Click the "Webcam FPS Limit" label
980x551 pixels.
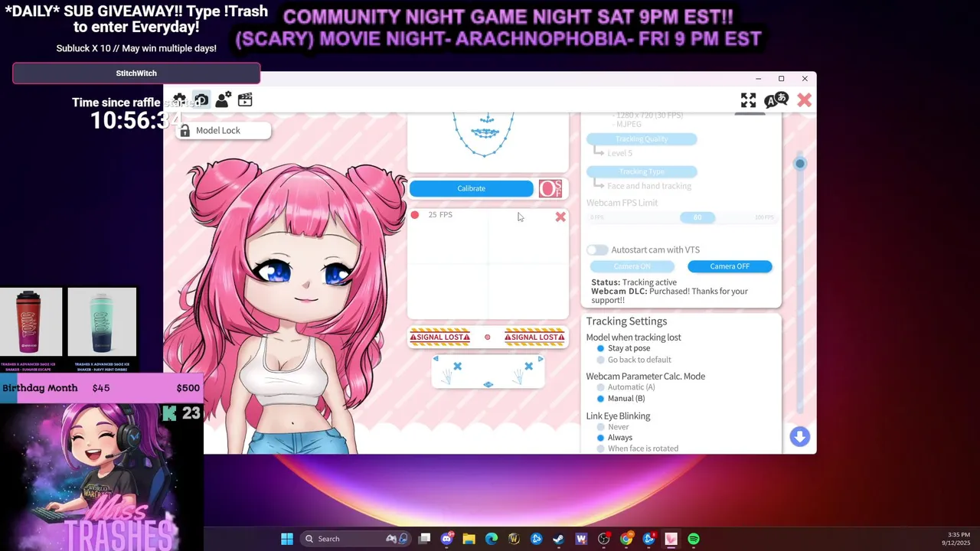click(622, 203)
